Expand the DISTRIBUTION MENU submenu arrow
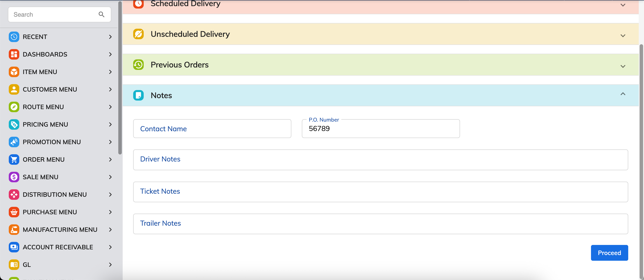The image size is (644, 280). [x=110, y=194]
